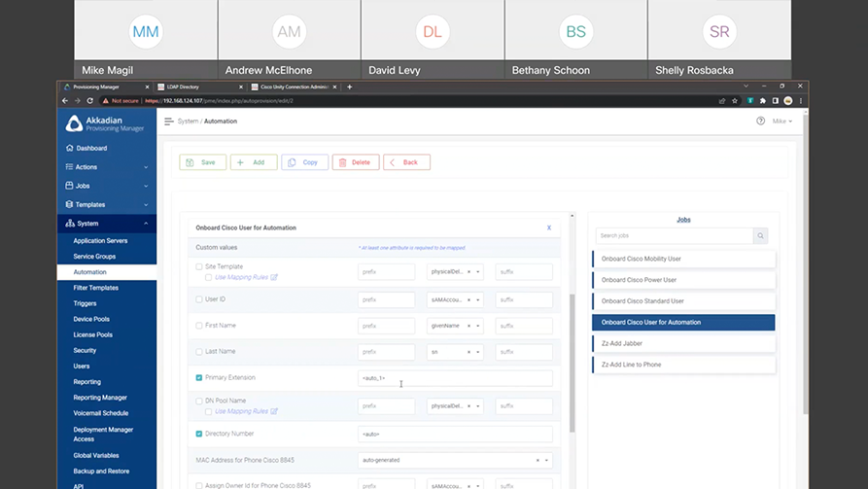The image size is (868, 489).
Task: Click the Akkadian Provisioning Manager logo
Action: pos(105,123)
